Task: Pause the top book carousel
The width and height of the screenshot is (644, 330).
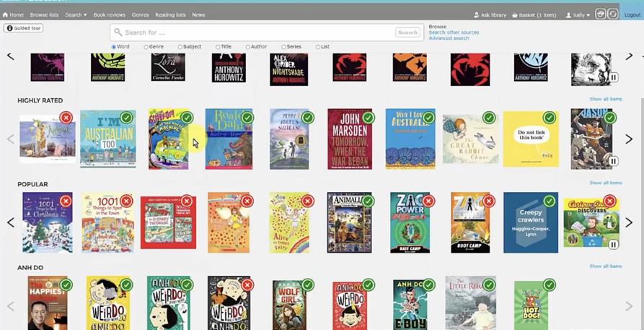Action: click(614, 77)
